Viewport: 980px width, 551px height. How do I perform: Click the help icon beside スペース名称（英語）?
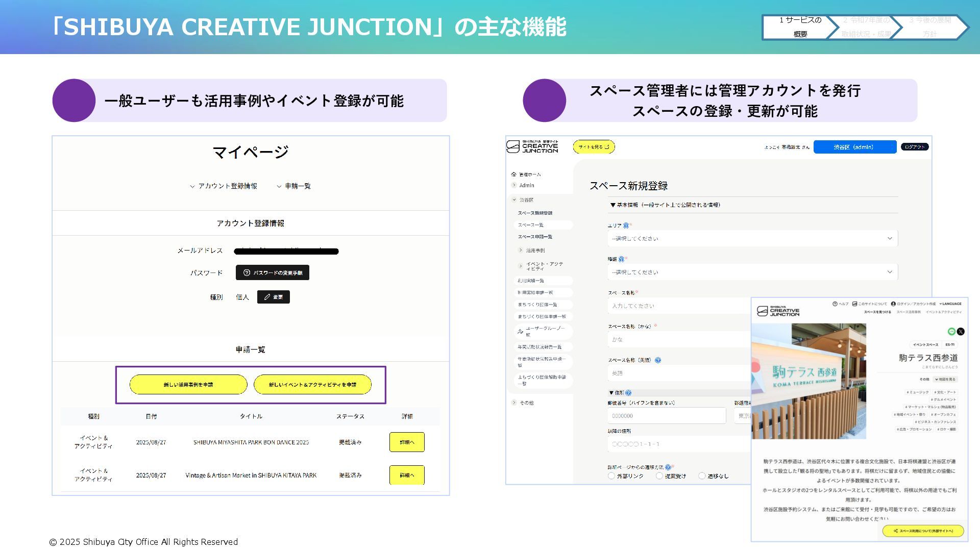658,360
